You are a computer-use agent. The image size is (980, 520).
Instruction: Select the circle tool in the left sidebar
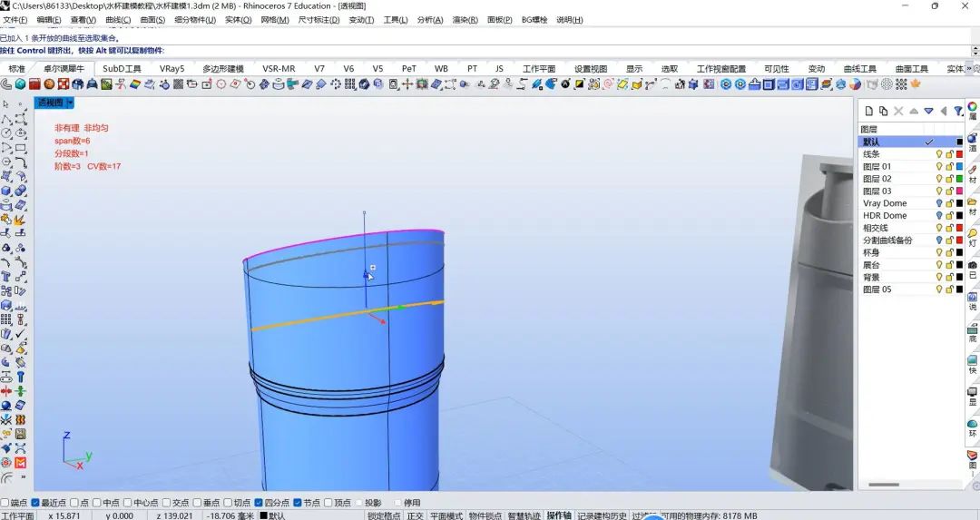pos(5,133)
